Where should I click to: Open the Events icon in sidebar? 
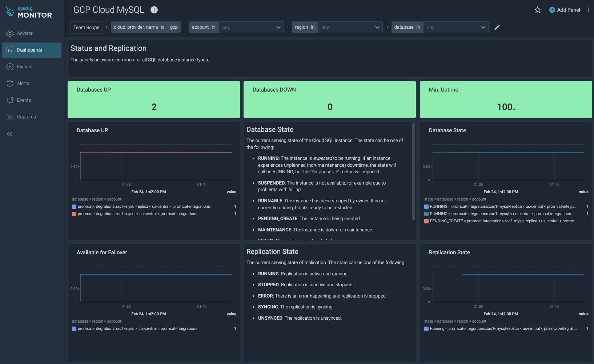[x=10, y=100]
